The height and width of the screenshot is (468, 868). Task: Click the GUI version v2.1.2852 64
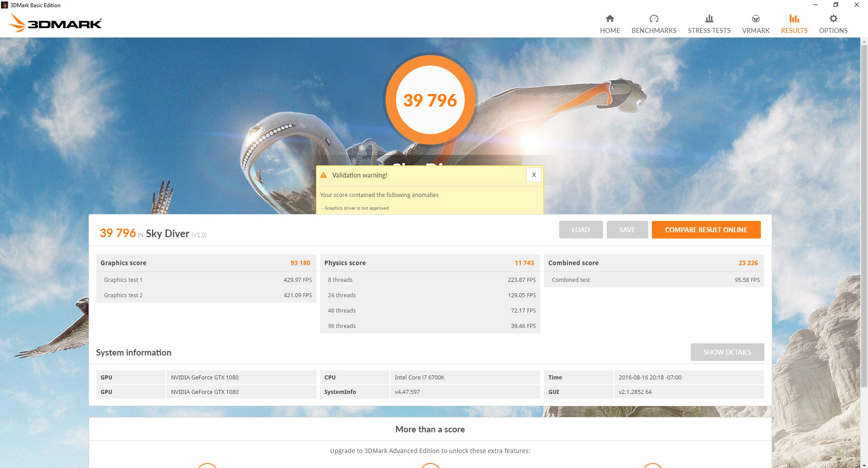click(635, 392)
